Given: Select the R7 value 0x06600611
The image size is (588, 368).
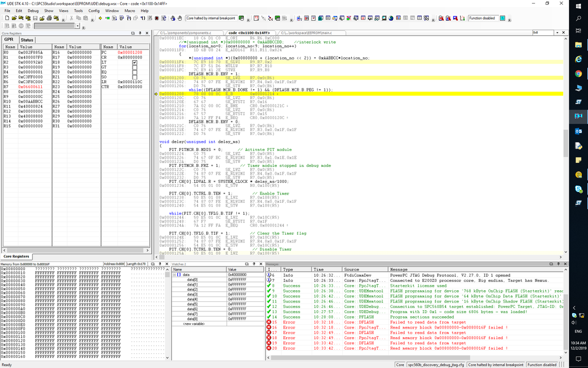Looking at the screenshot, I should (31, 87).
